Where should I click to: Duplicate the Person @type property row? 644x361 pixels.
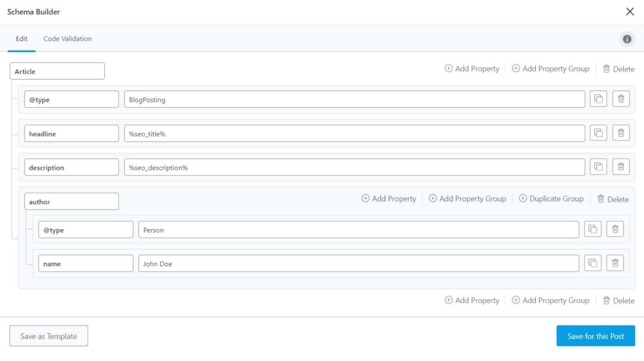(593, 229)
